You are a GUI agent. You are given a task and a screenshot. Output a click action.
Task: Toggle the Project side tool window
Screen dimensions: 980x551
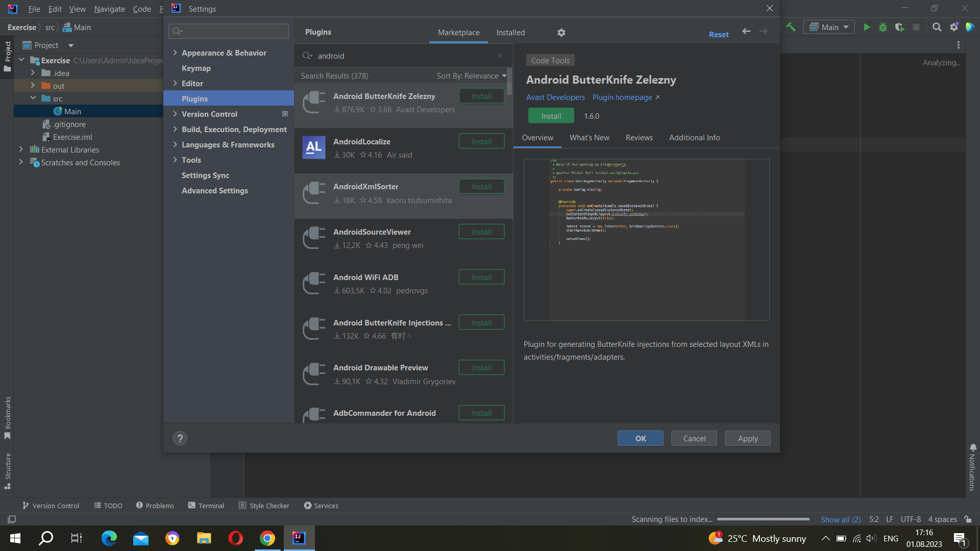[8, 56]
